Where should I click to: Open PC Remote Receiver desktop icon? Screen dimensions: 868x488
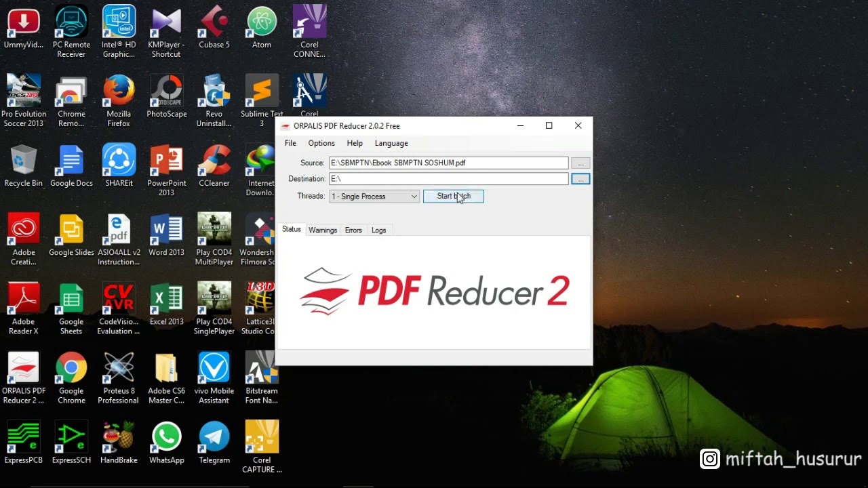pyautogui.click(x=71, y=31)
